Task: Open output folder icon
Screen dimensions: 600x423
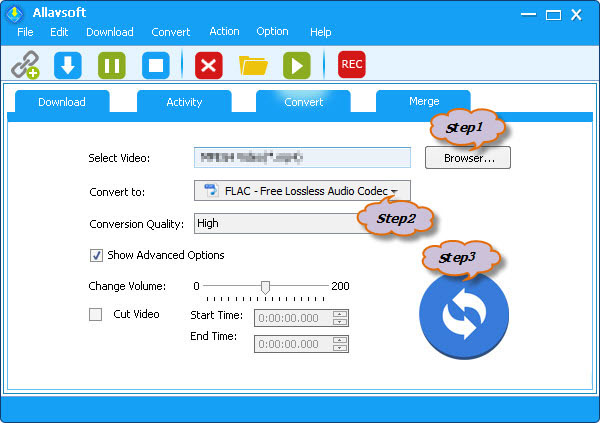Action: point(253,65)
